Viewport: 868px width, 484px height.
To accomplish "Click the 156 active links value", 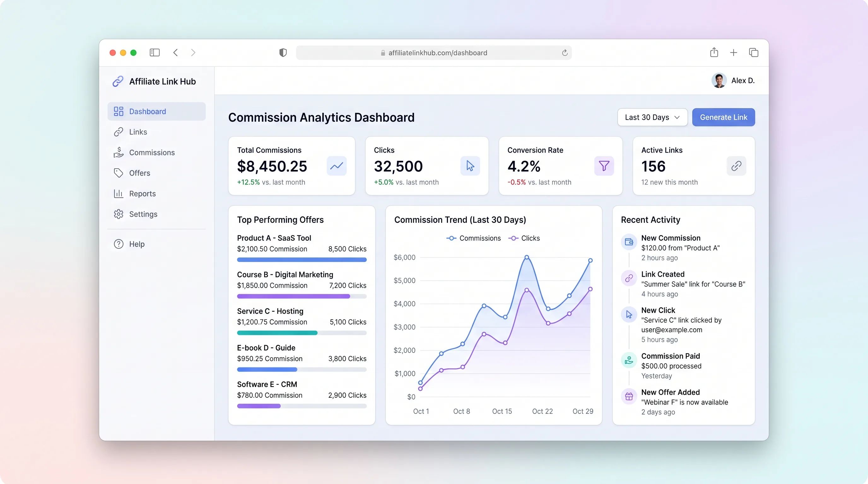I will [x=653, y=166].
